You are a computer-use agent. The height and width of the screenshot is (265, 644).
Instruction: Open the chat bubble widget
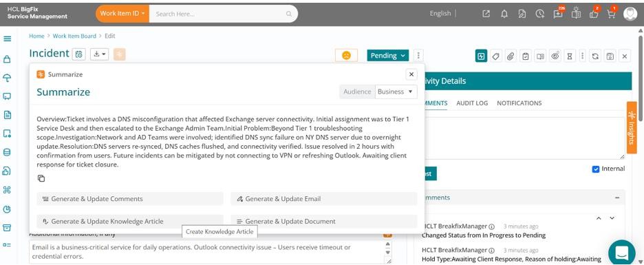coord(622,253)
